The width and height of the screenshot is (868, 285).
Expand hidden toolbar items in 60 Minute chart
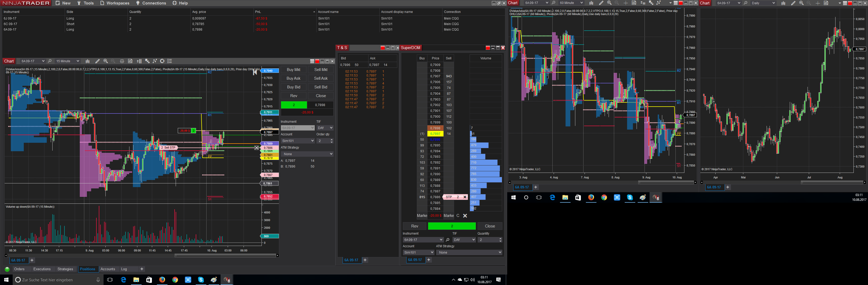pos(670,3)
